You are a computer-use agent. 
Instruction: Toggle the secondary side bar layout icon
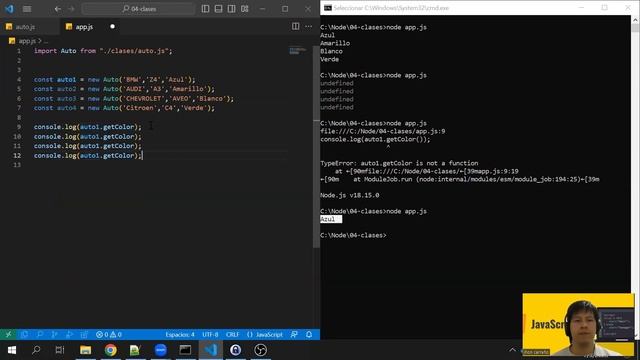pyautogui.click(x=231, y=9)
